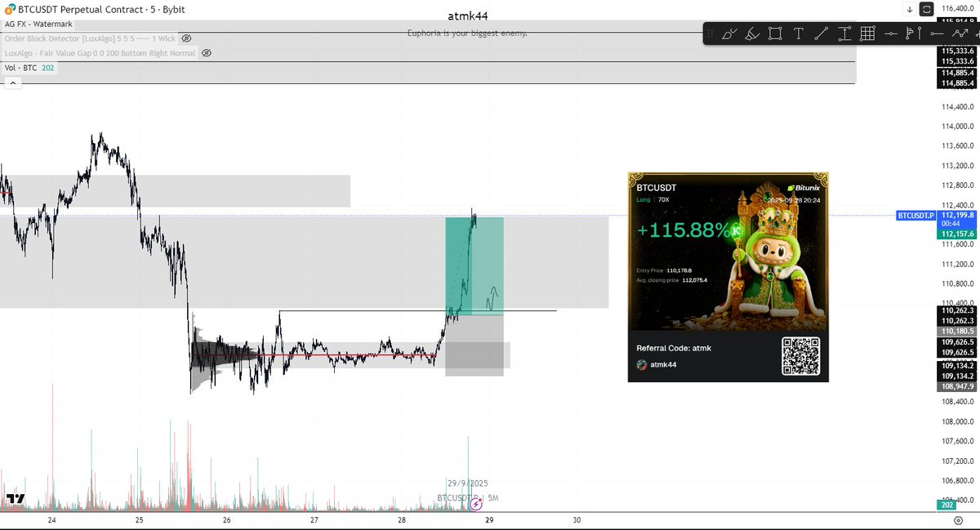Show the Order Block Detector indicator
Viewport: 980px width, 530px height.
(x=186, y=38)
